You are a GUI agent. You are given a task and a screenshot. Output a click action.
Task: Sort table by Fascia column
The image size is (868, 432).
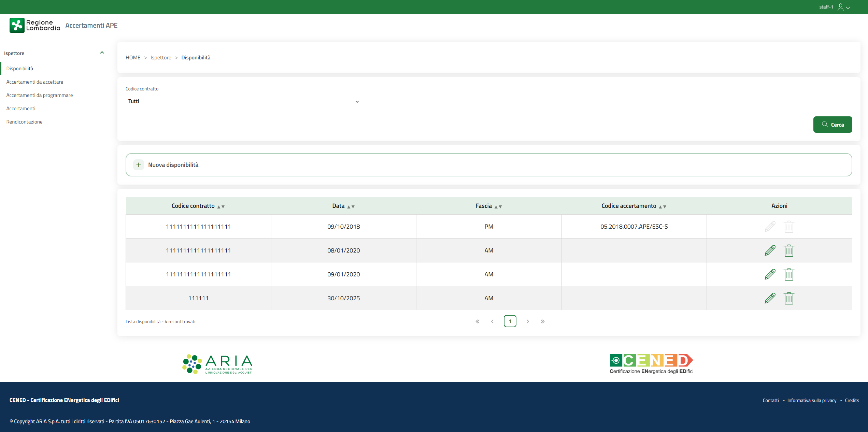pos(498,206)
